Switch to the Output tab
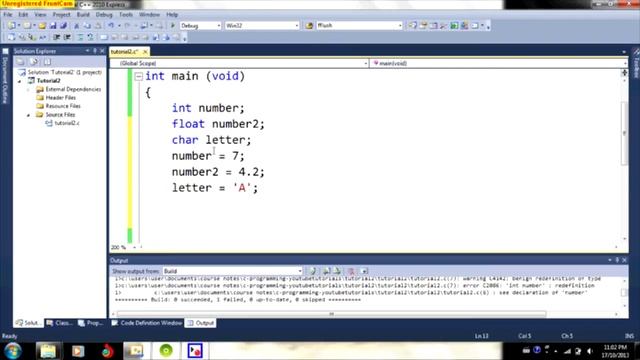This screenshot has width=640, height=360. (x=200, y=323)
